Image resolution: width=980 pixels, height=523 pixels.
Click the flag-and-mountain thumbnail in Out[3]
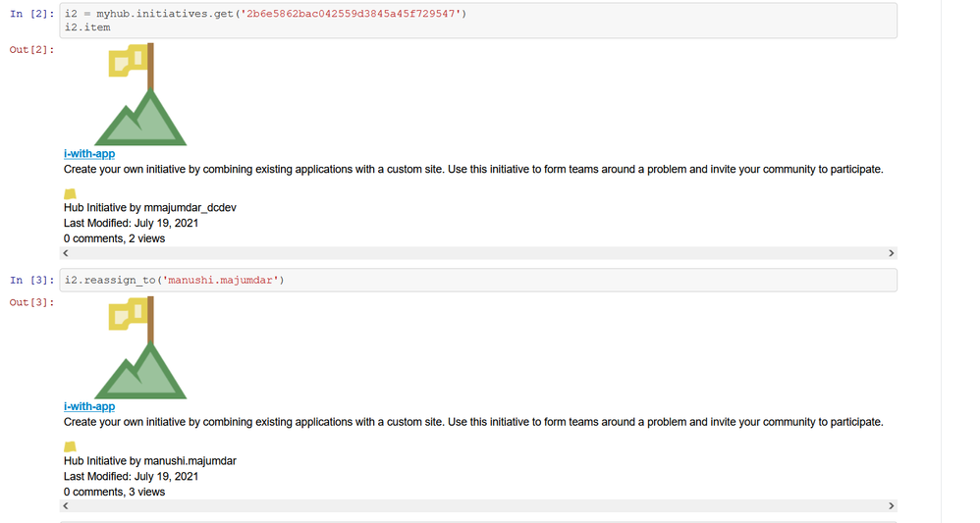pyautogui.click(x=140, y=349)
